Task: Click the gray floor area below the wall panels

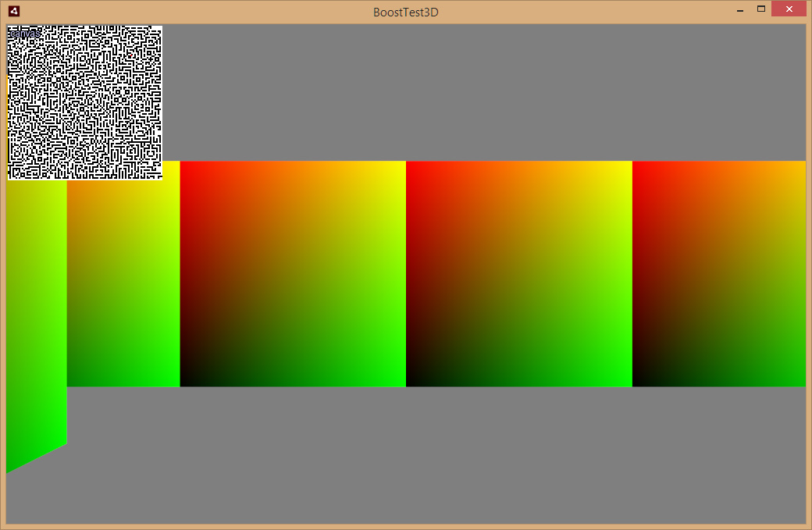Action: pos(436,456)
